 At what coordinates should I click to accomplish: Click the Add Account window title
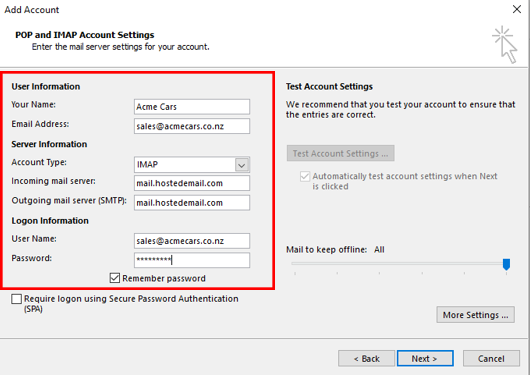(31, 10)
